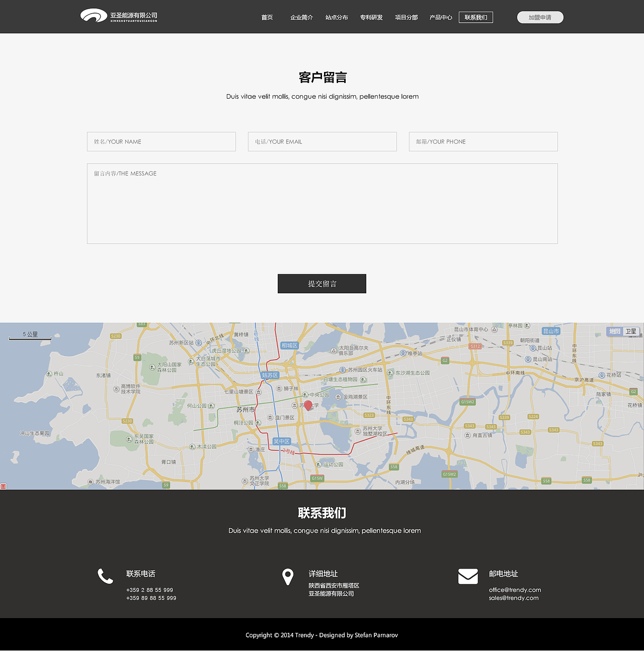Click the 亚圣能源 company logo

tap(118, 16)
